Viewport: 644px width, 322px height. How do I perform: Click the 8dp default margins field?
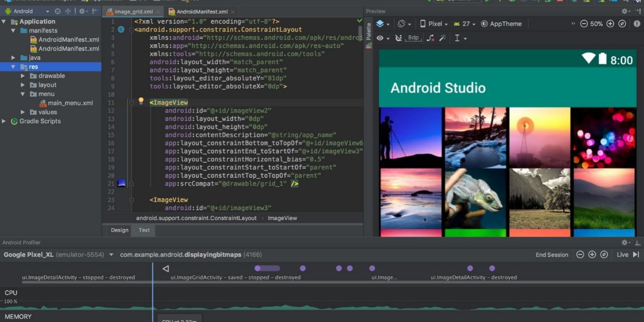point(413,38)
